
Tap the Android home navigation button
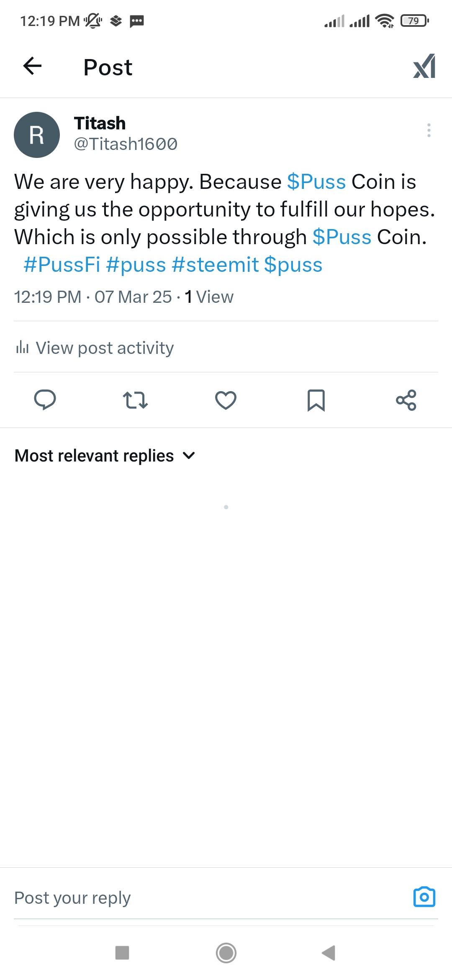pos(226,953)
